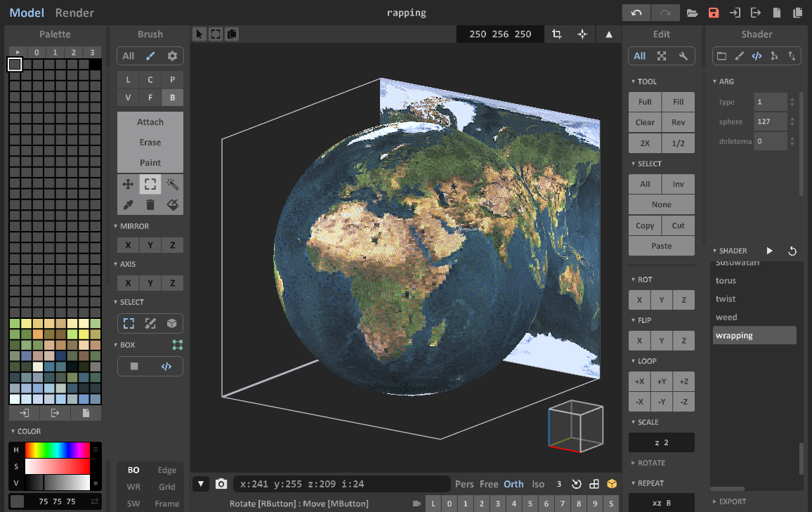Click the Attach brush mode button
Screen dimensions: 812x512
click(x=150, y=122)
